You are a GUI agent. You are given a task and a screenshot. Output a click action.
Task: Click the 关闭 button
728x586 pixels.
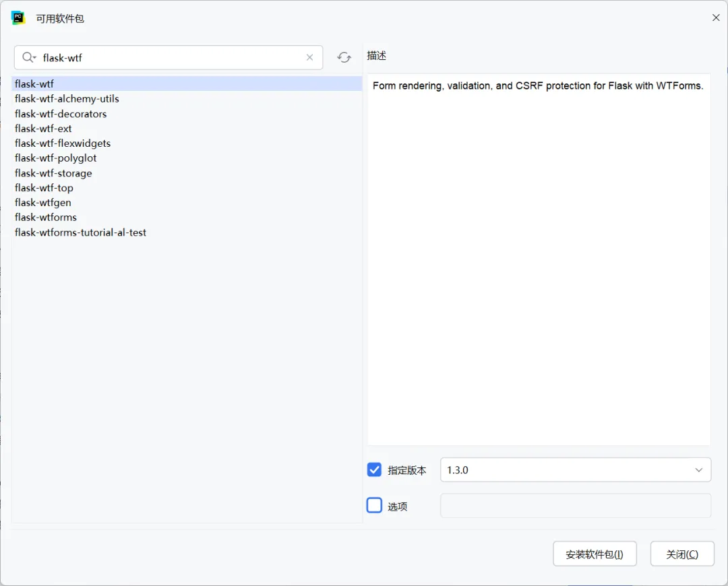coord(681,554)
